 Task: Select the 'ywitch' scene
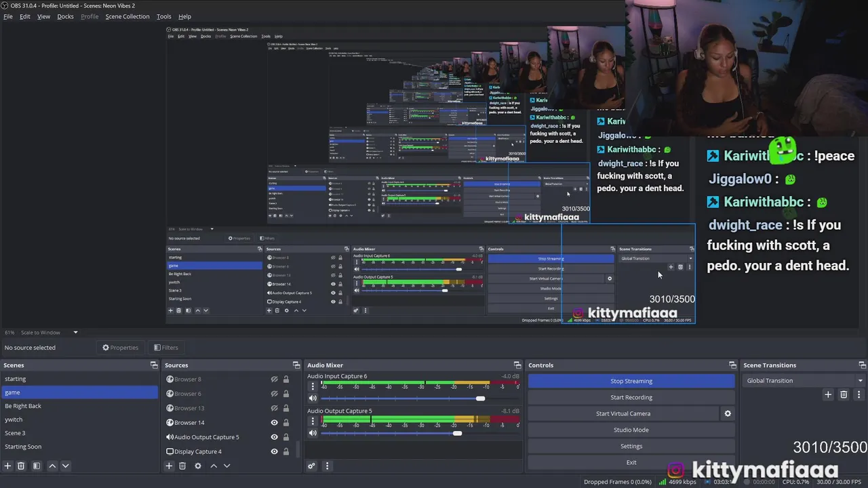pos(79,420)
